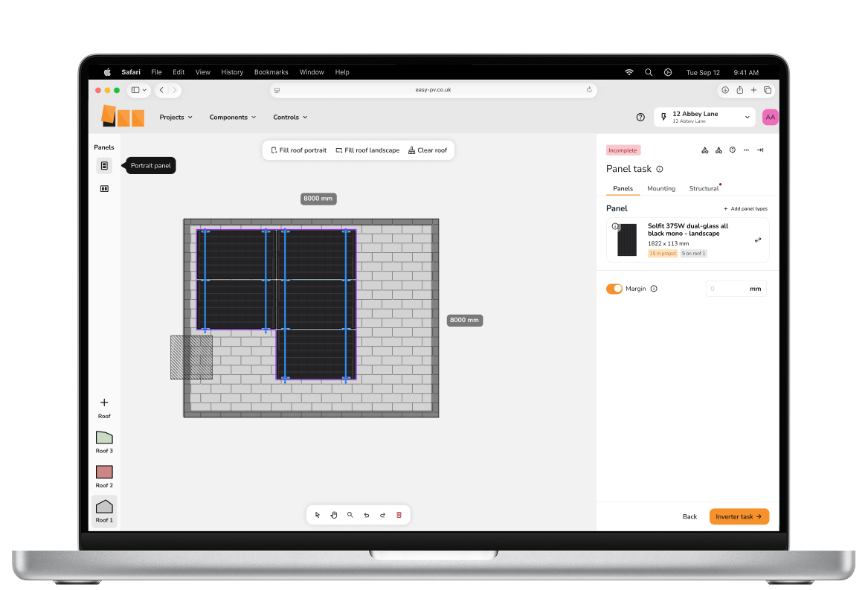The image size is (868, 590).
Task: Click Fill roof landscape
Action: coord(367,150)
